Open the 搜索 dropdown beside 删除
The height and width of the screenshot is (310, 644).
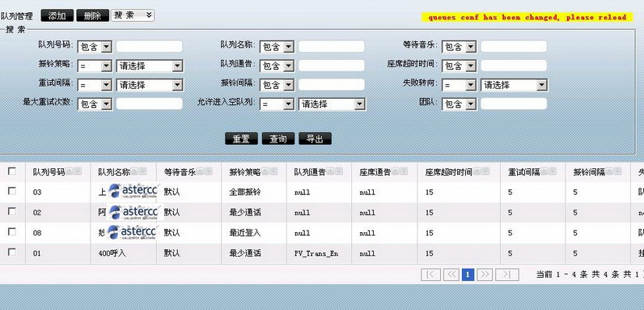point(132,15)
